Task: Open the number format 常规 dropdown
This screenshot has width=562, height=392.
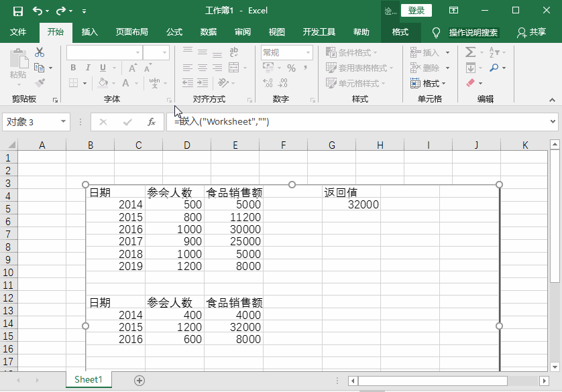Action: (308, 52)
